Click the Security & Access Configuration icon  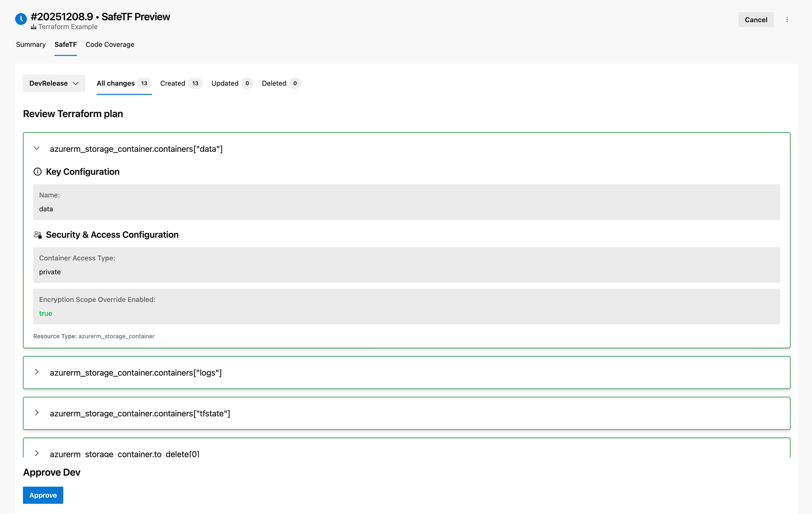click(x=38, y=235)
